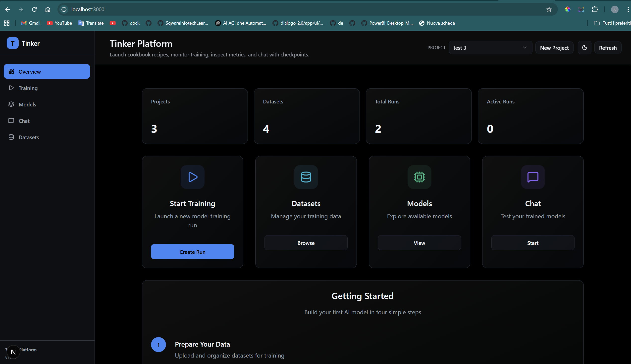Open browser extensions puzzle icon
Screen dimensions: 631x364
click(595, 9)
